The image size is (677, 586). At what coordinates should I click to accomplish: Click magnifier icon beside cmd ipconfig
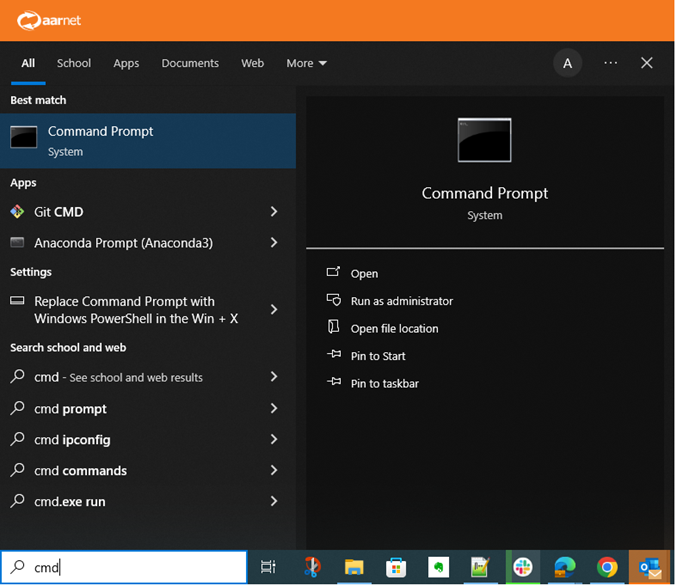pyautogui.click(x=18, y=439)
